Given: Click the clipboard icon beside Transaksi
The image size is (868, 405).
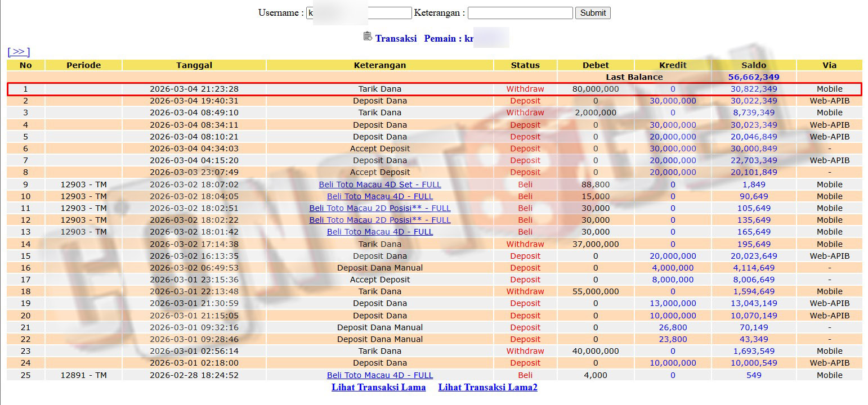Looking at the screenshot, I should pos(368,37).
